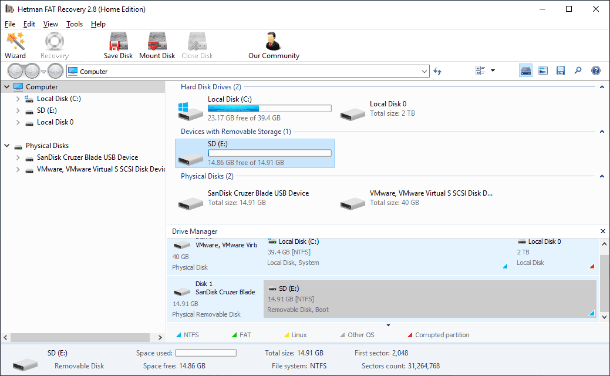Select Local Disk (C:) drive icon in main pane
This screenshot has height=376, width=610.
190,111
